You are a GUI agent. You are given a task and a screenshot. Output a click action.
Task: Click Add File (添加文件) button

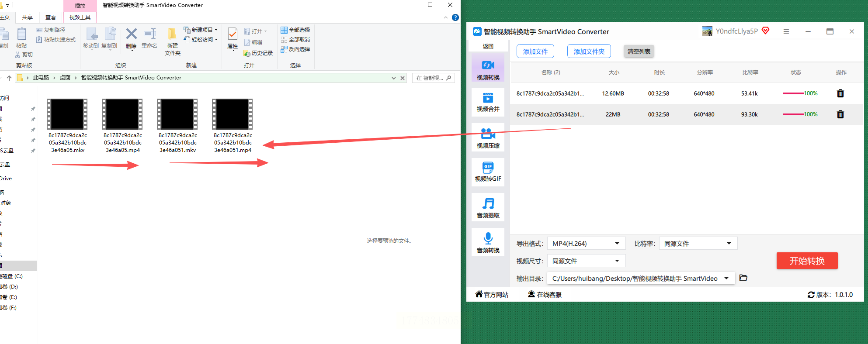pos(535,52)
